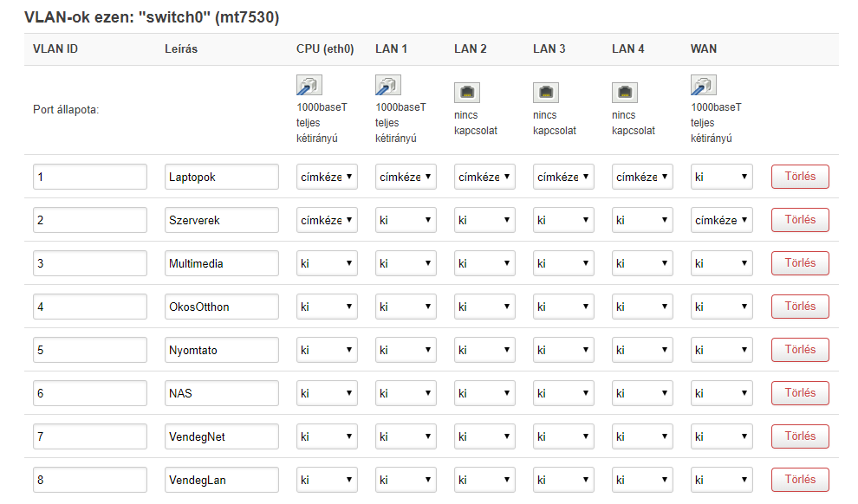Image resolution: width=858 pixels, height=504 pixels.
Task: Focus the VLAN ID field containing 5
Action: point(90,350)
